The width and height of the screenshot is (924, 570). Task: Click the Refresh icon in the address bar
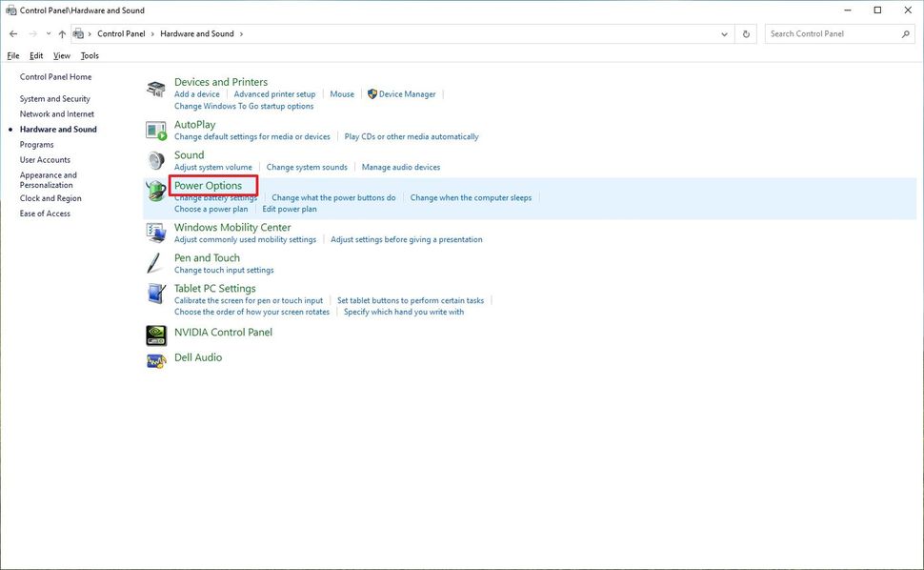click(745, 33)
